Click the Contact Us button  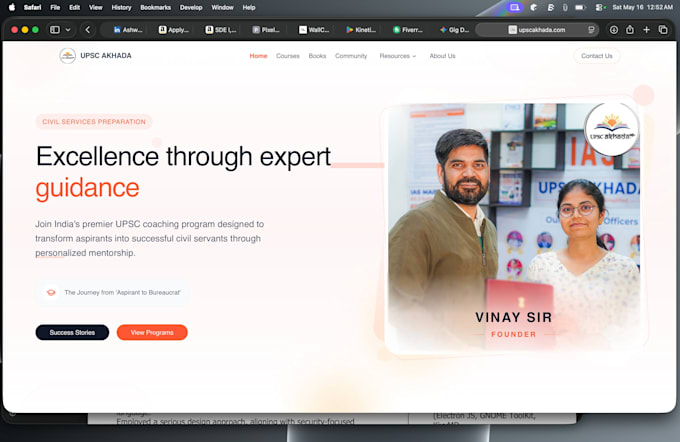(597, 56)
